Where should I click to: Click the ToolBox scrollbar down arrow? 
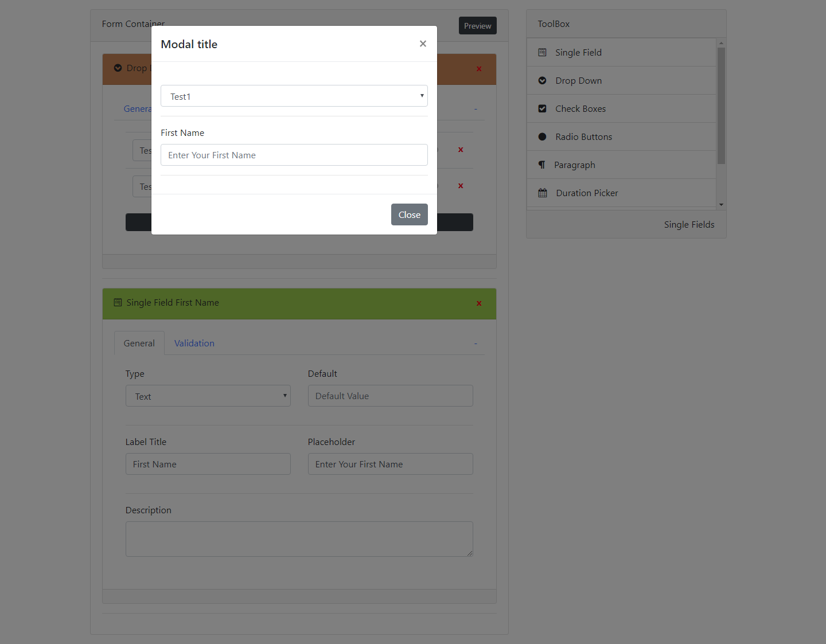point(721,204)
